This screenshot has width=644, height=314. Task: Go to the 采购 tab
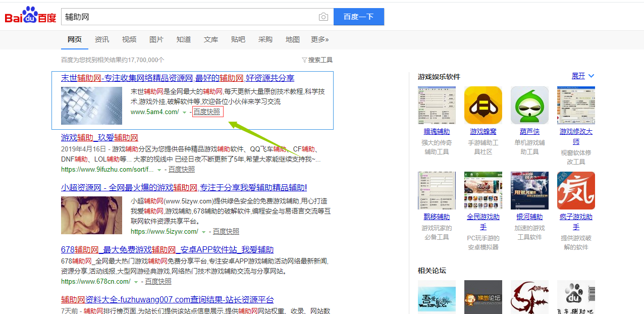[x=265, y=39]
